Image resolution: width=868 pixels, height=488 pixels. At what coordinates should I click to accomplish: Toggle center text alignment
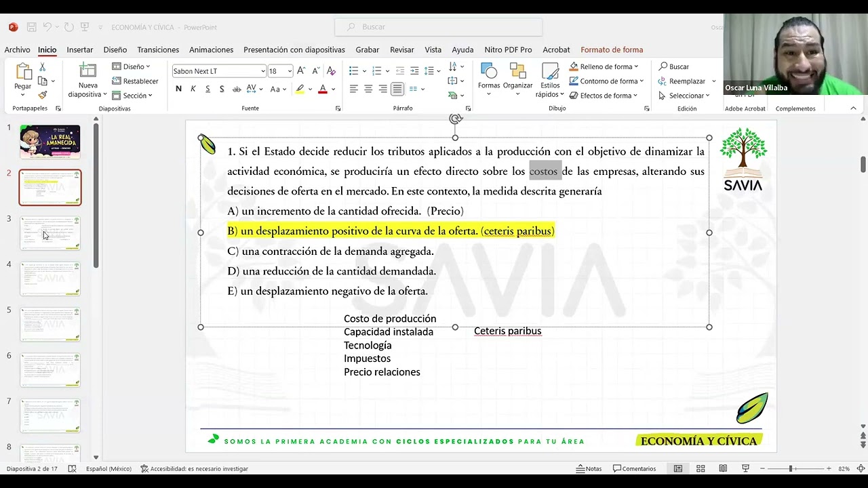click(368, 89)
